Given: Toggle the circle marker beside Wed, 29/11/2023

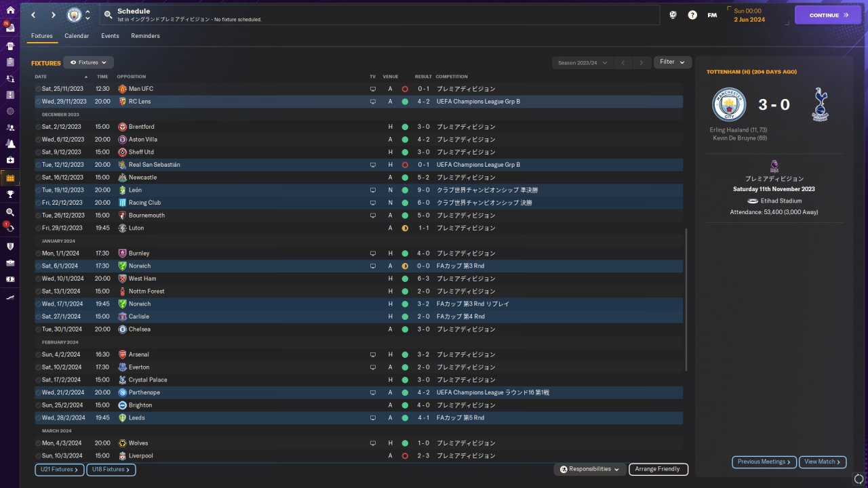Looking at the screenshot, I should pyautogui.click(x=38, y=102).
